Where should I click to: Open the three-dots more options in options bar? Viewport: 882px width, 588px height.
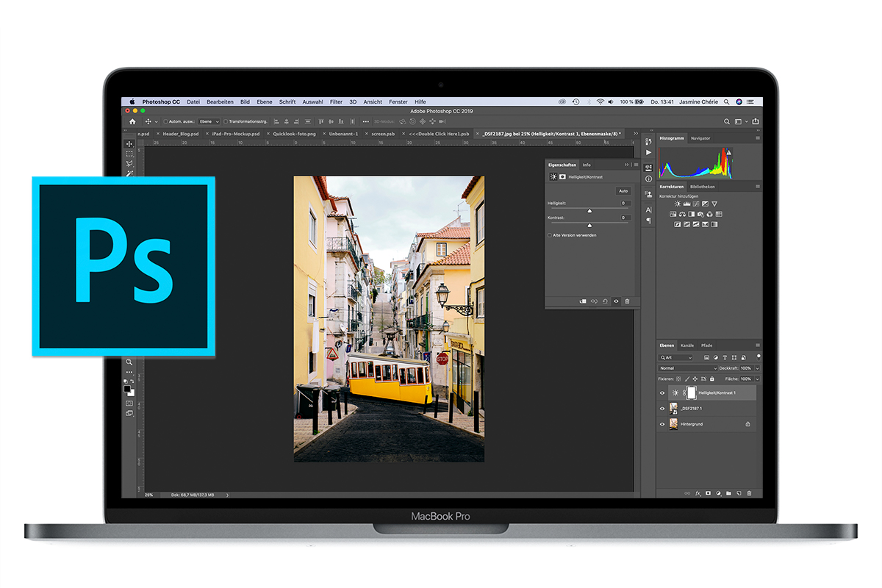366,121
